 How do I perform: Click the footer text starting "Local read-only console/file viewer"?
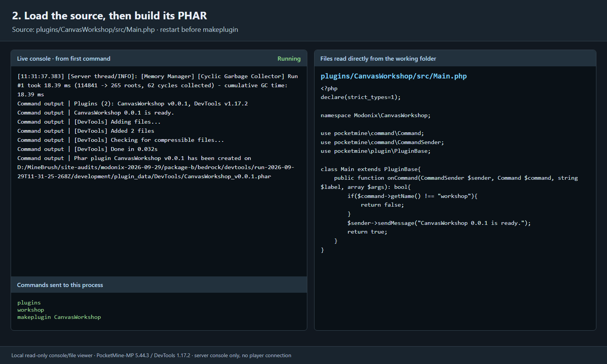coord(151,355)
